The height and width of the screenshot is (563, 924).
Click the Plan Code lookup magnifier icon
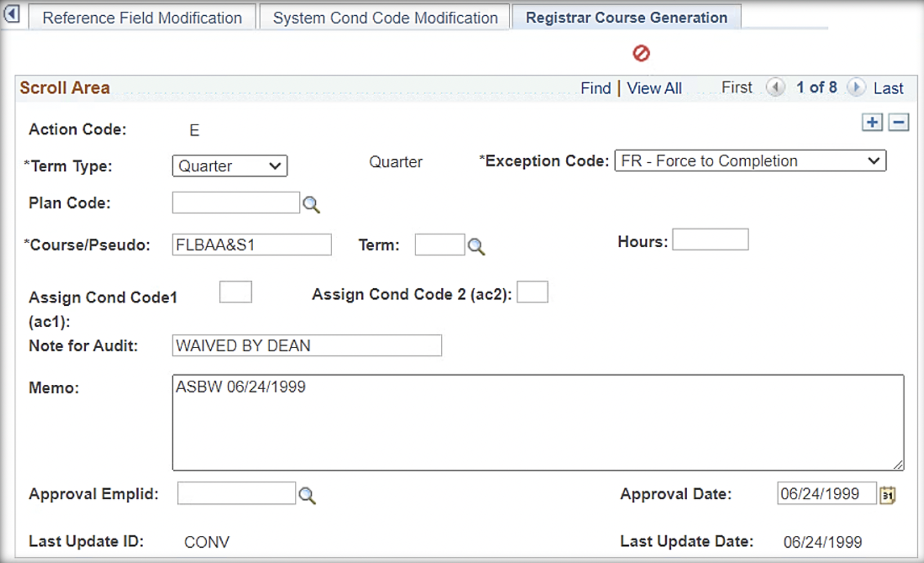[x=311, y=204]
